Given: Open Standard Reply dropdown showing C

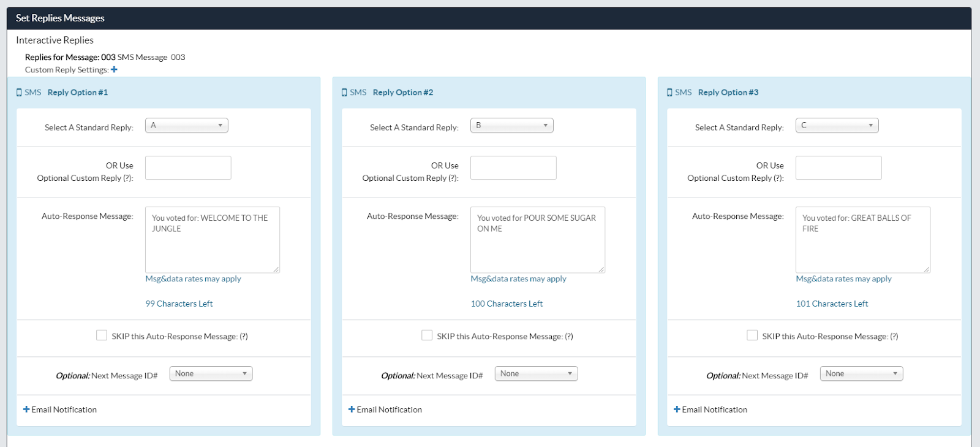Looking at the screenshot, I should point(837,125).
